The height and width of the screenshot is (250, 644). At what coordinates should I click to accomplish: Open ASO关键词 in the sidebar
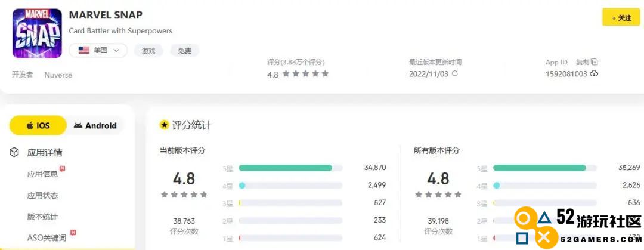click(47, 237)
